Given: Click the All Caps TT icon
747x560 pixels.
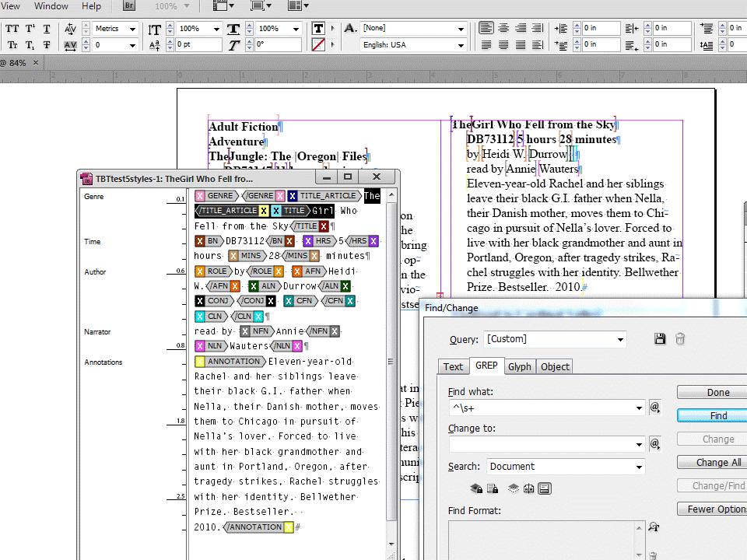Looking at the screenshot, I should [x=12, y=29].
